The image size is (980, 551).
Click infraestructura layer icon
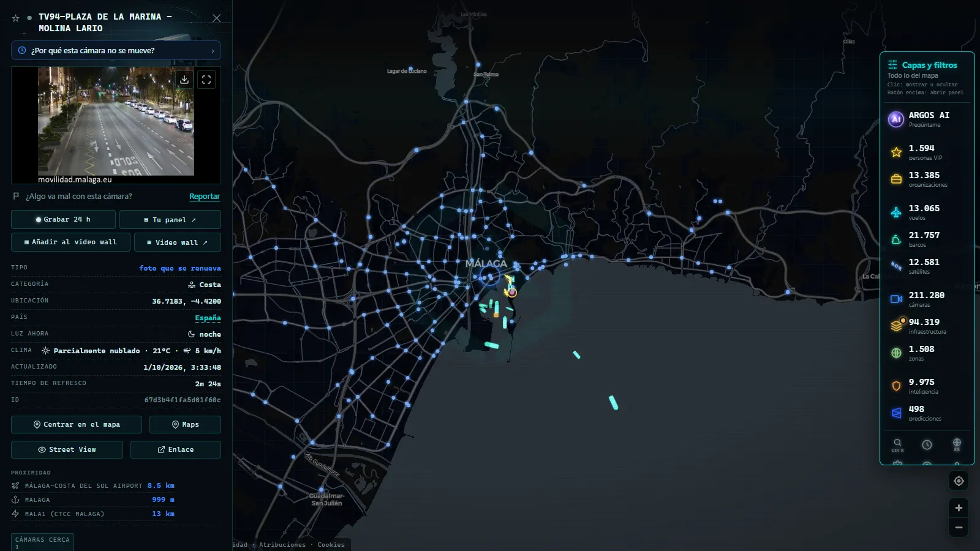(897, 325)
